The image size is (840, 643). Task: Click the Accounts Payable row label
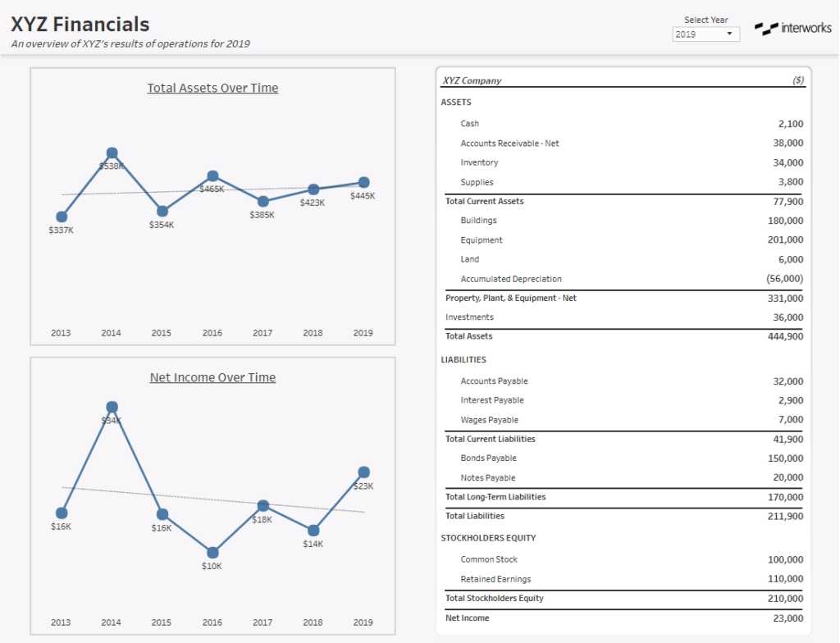click(494, 381)
